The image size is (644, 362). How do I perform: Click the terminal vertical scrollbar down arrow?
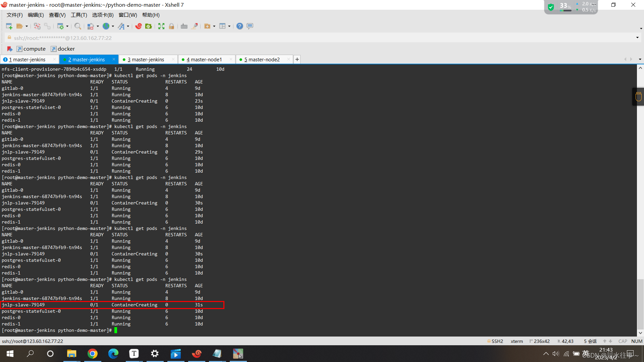point(640,333)
